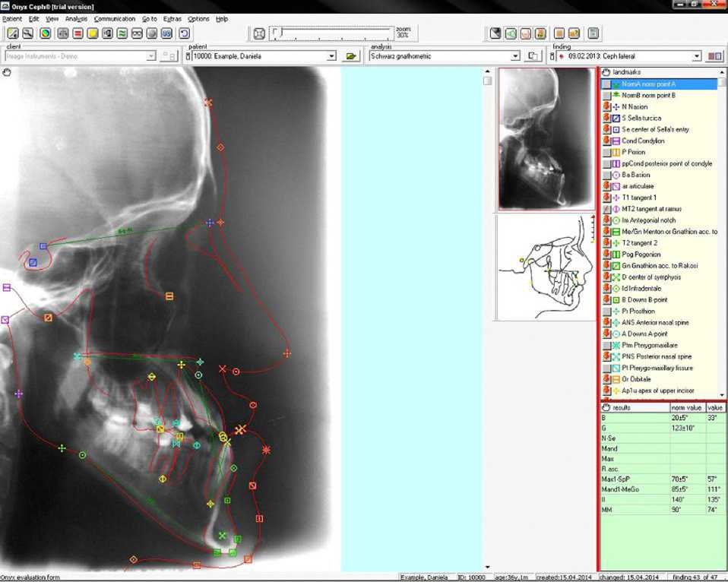Viewport: 728px width, 582px height.
Task: Toggle the status box for Ptm Pterygomaxillare
Action: 606,345
